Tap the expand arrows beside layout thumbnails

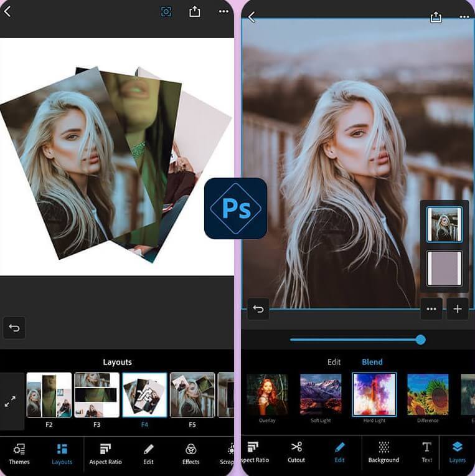pyautogui.click(x=10, y=401)
